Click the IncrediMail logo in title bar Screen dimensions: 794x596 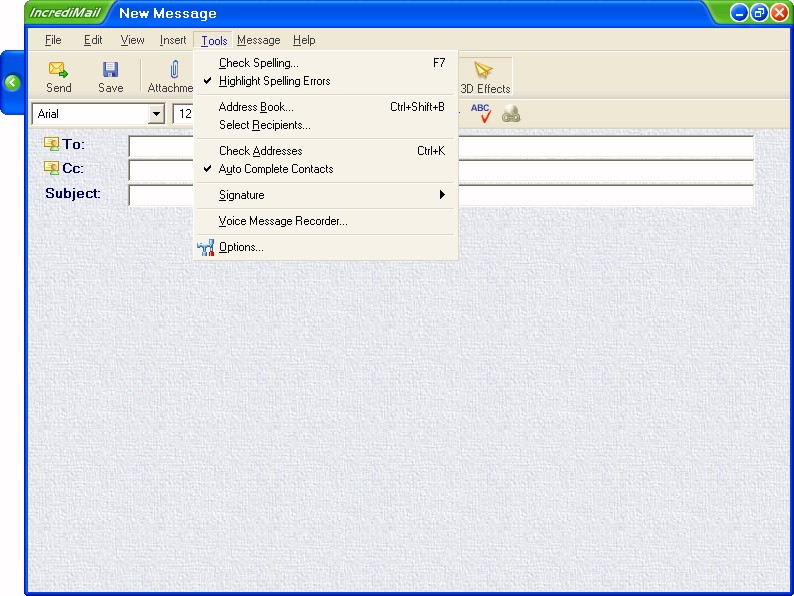65,13
